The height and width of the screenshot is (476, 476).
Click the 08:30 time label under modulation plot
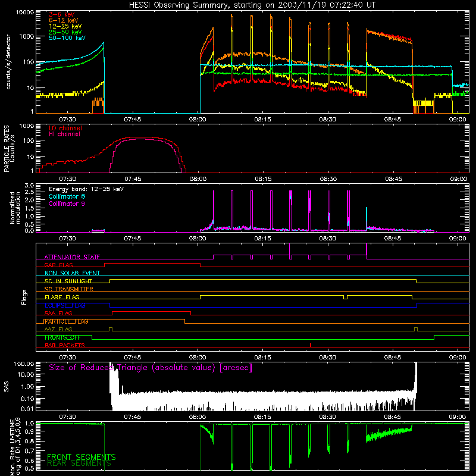(328, 239)
